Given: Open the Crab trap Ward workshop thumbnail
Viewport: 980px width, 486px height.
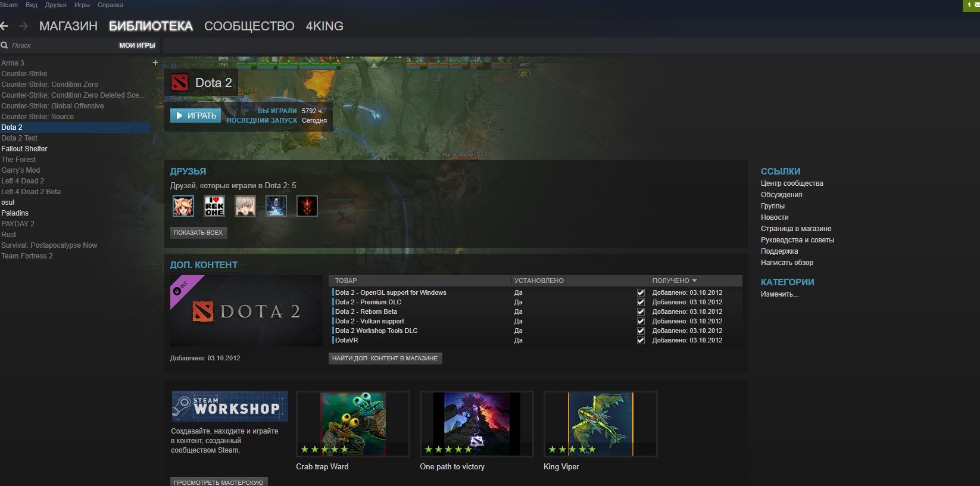Looking at the screenshot, I should (353, 424).
